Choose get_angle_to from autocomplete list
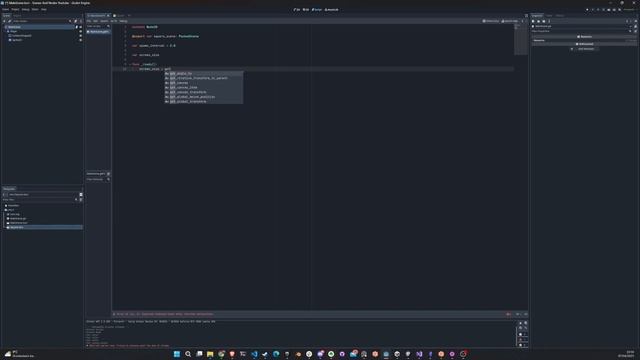Image resolution: width=640 pixels, height=360 pixels. coord(203,73)
